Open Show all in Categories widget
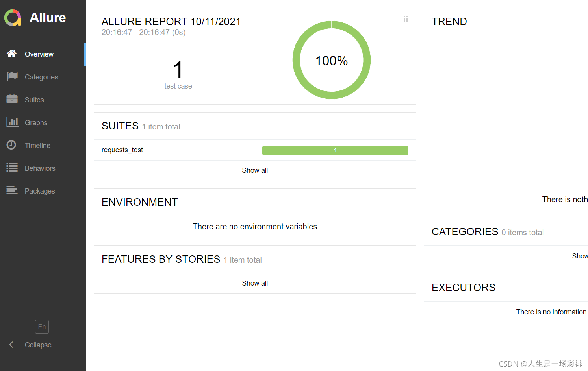The height and width of the screenshot is (371, 588). pos(580,256)
